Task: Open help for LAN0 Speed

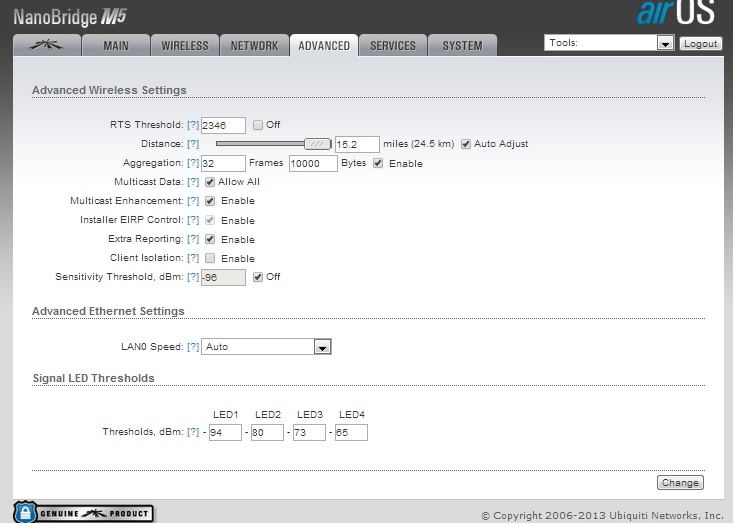Action: click(193, 347)
